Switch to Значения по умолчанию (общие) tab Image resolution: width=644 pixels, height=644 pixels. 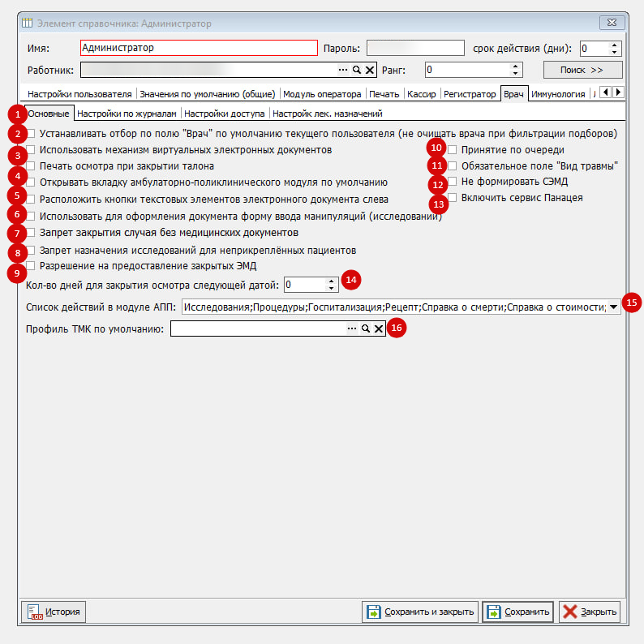pyautogui.click(x=208, y=94)
